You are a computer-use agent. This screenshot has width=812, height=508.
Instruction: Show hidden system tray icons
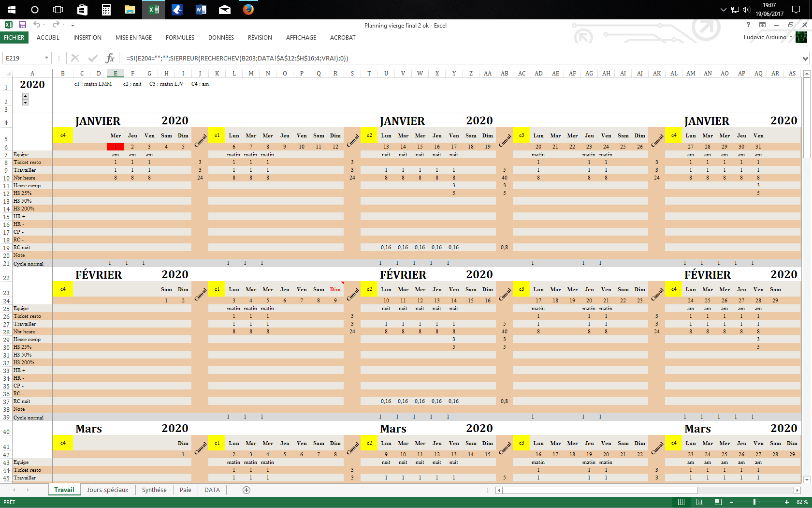tap(724, 10)
